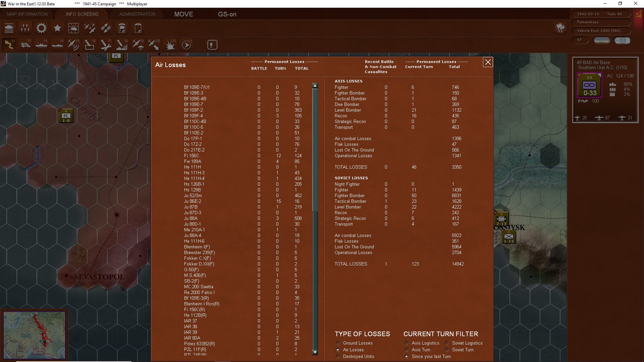Click the striped arrows reinforcement icon

106,28
